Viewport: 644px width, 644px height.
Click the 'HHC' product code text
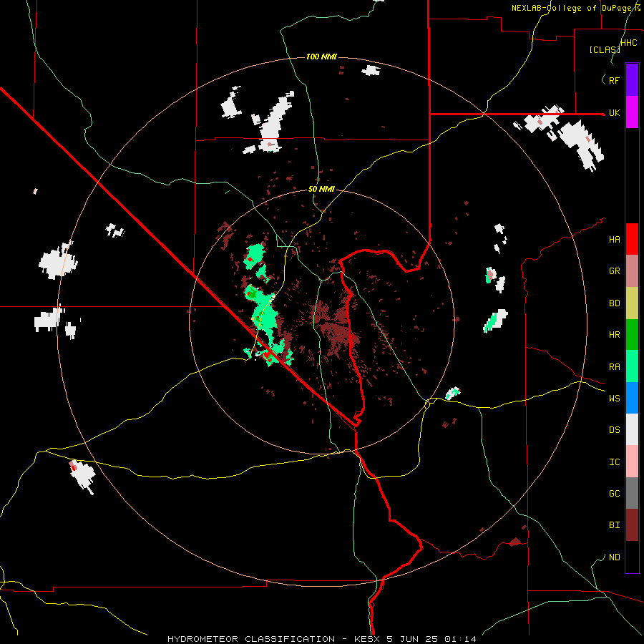pos(629,43)
